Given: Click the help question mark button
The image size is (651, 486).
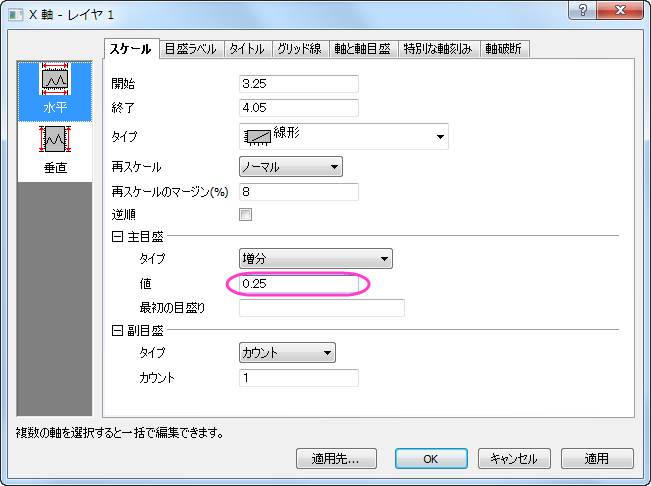Looking at the screenshot, I should coord(583,10).
